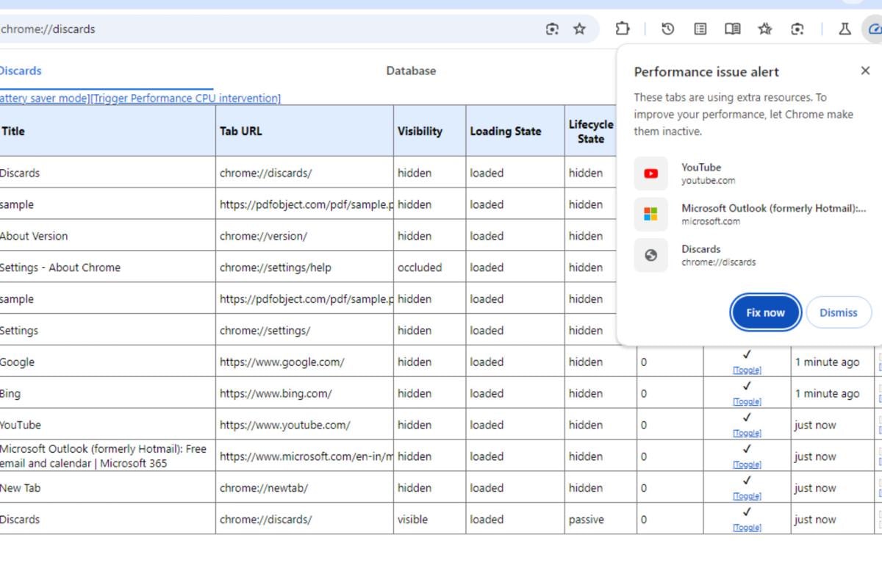Click the globe icon for Discards in alert
882x588 pixels.
650,255
